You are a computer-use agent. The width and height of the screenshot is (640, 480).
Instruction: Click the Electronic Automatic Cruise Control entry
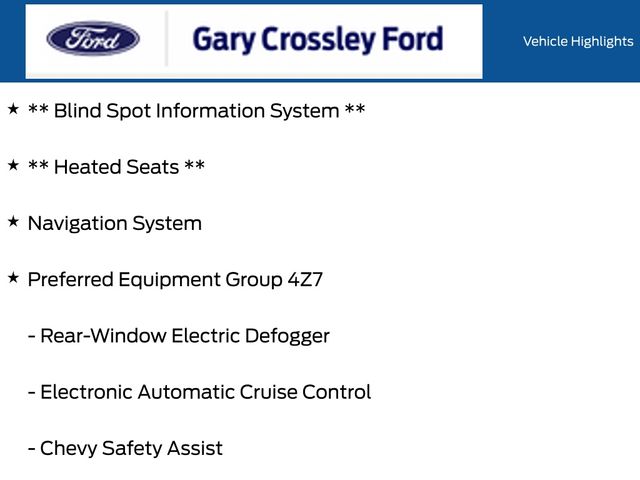(x=200, y=392)
